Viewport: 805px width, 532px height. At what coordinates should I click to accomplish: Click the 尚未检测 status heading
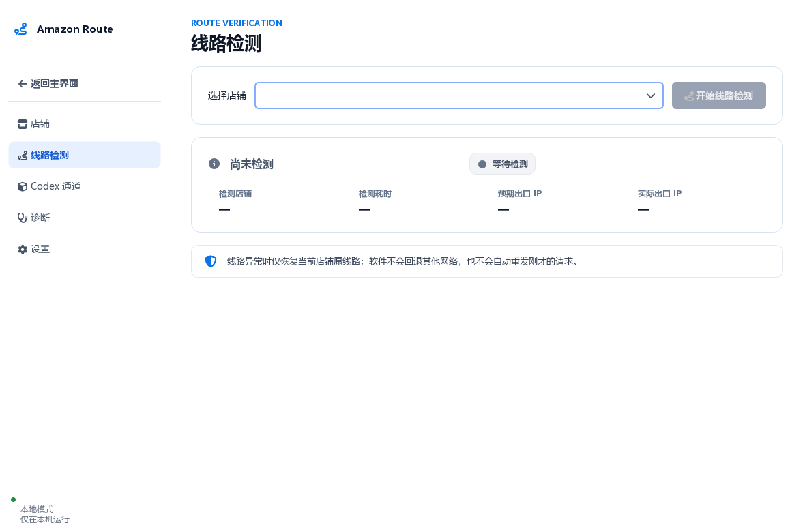pyautogui.click(x=252, y=164)
